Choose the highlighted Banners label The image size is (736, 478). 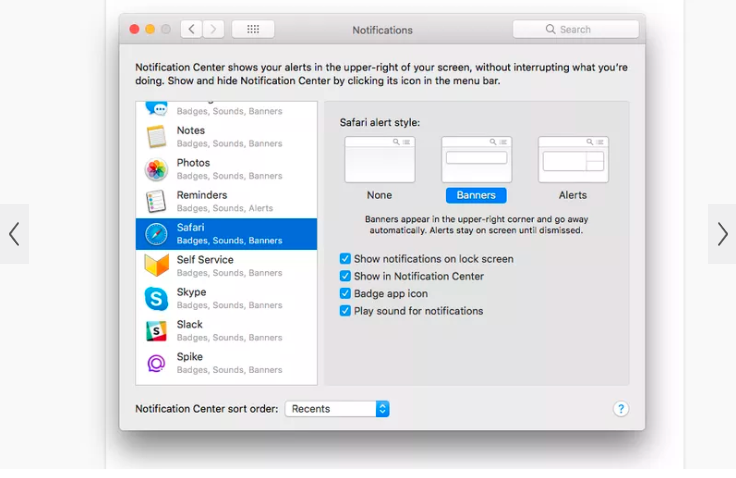point(476,195)
